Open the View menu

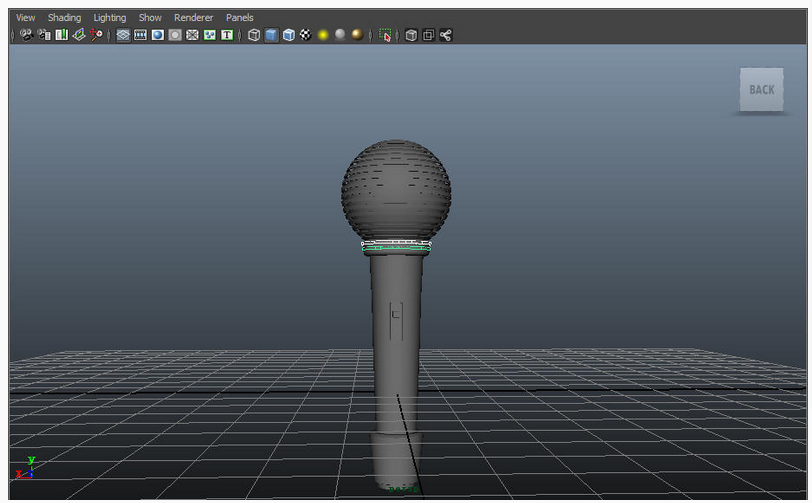(x=25, y=18)
